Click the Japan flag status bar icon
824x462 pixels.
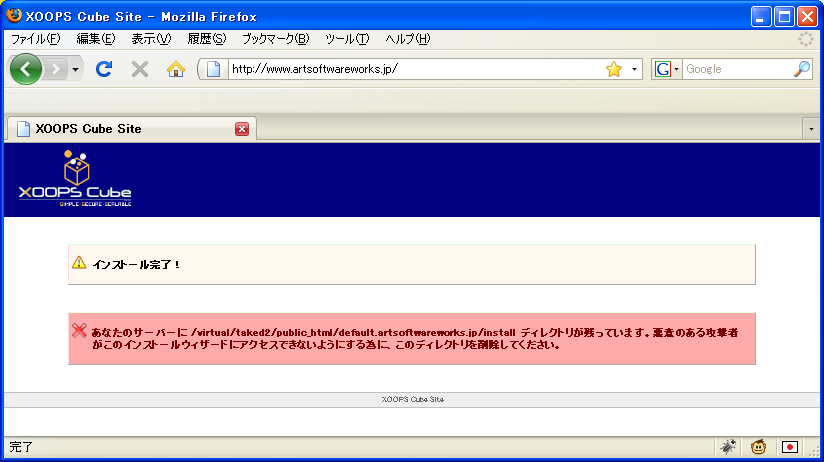(790, 447)
